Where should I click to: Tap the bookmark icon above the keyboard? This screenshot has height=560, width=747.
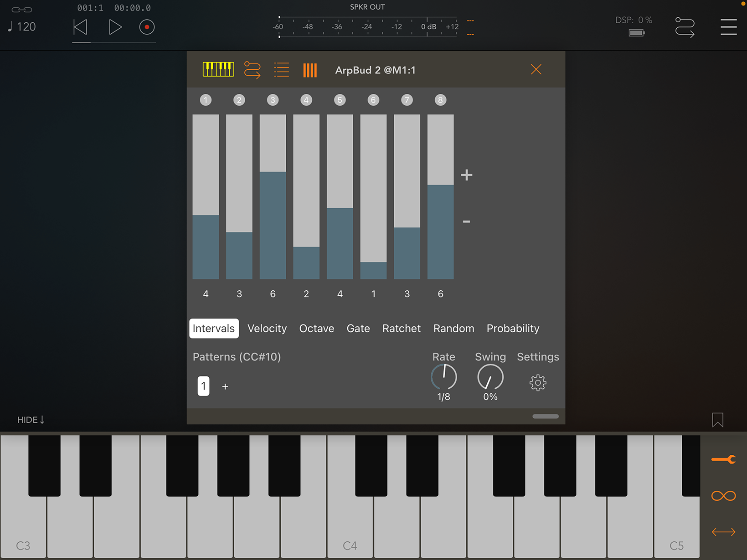717,420
